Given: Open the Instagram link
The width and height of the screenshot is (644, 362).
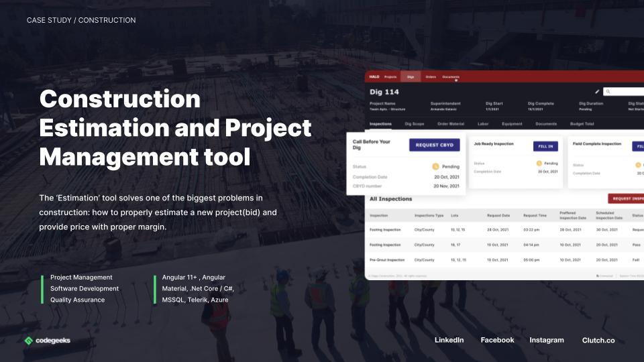Looking at the screenshot, I should pos(547,340).
